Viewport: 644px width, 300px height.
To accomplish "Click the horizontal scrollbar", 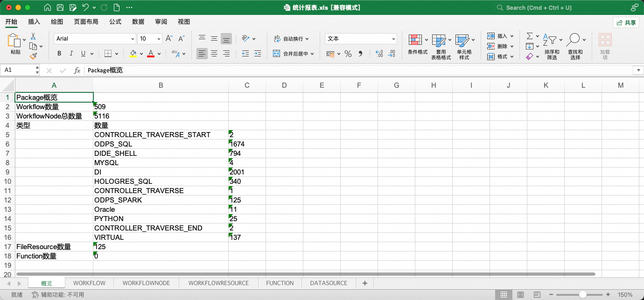I will click(x=306, y=274).
